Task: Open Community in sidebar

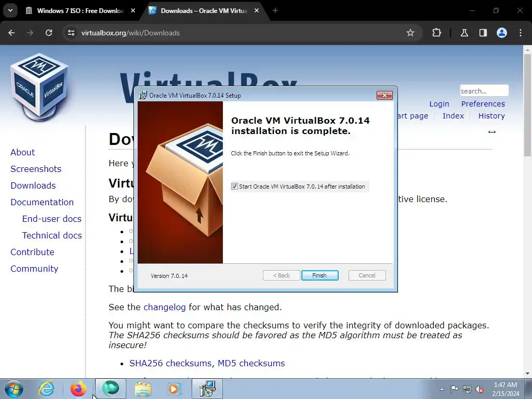Action: [x=34, y=269]
